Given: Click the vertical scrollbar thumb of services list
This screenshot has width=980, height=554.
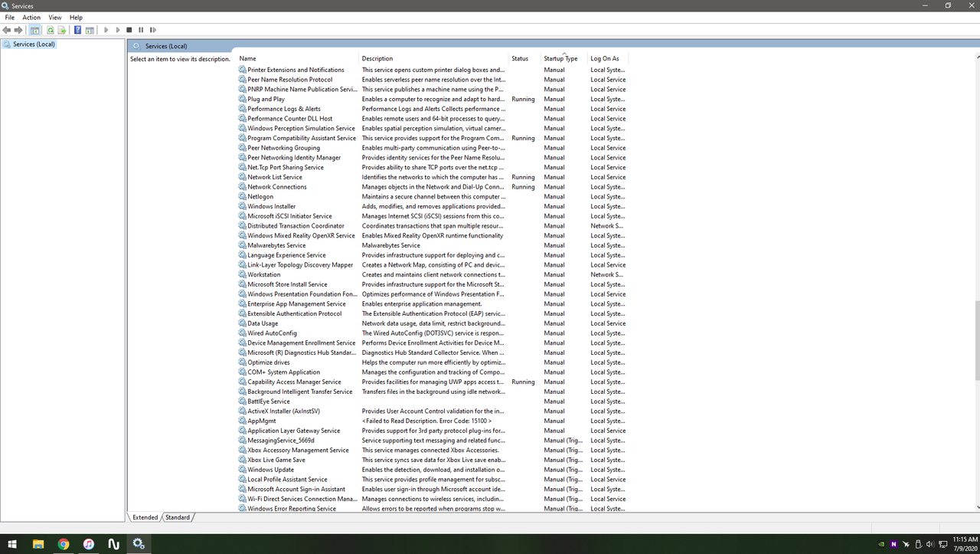Looking at the screenshot, I should pyautogui.click(x=976, y=340).
